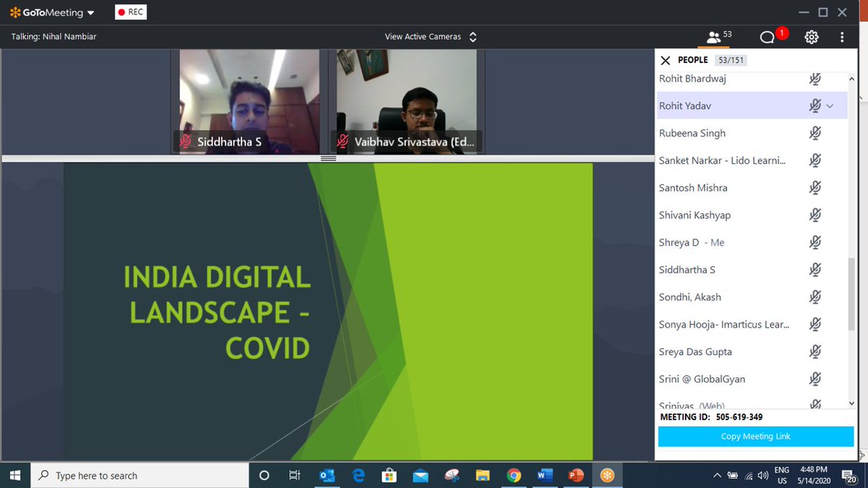Toggle mute icon for Shreya D

click(815, 242)
